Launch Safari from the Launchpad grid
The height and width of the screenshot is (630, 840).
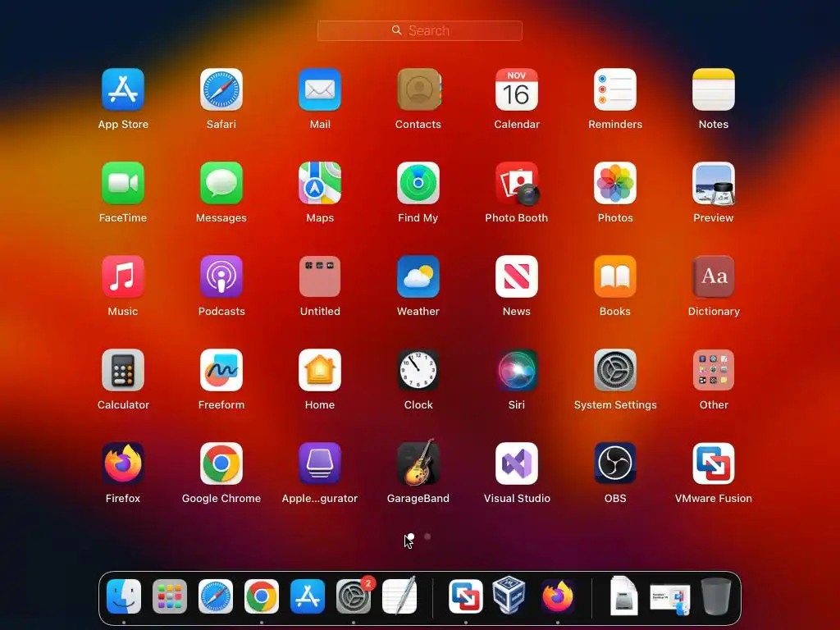[221, 89]
